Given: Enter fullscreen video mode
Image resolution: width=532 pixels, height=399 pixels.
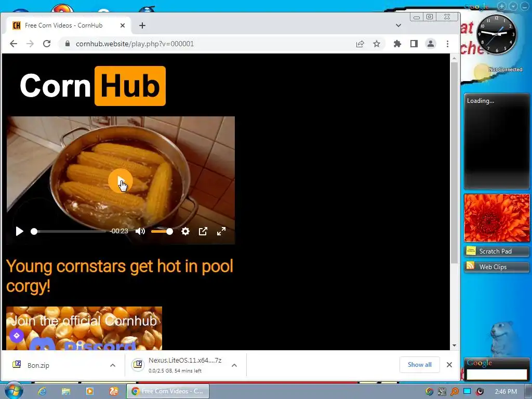Looking at the screenshot, I should [x=221, y=231].
